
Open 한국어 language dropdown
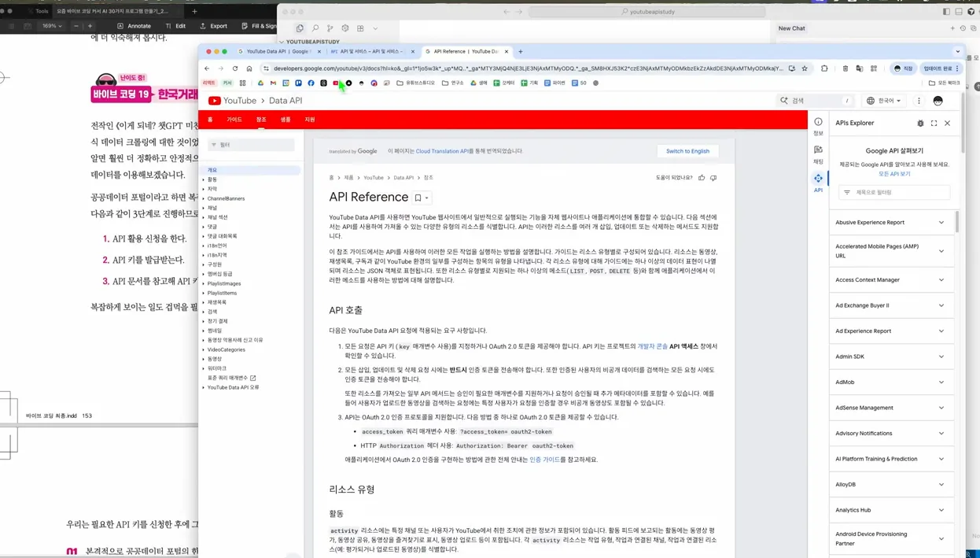pyautogui.click(x=884, y=101)
